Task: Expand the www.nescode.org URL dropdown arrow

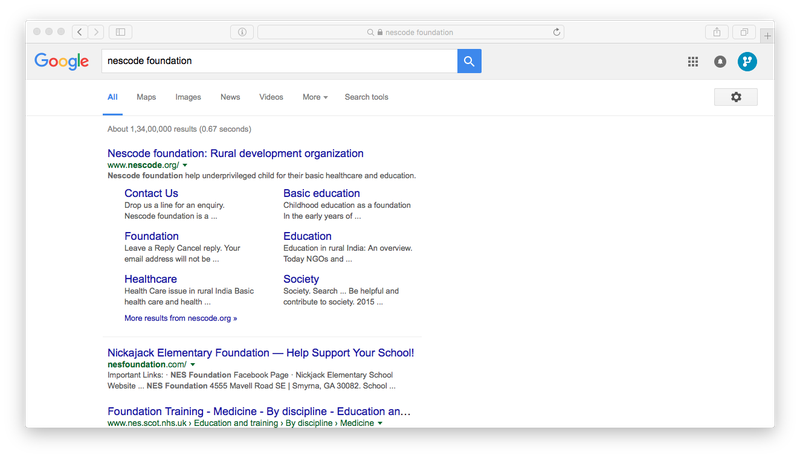Action: pos(185,165)
